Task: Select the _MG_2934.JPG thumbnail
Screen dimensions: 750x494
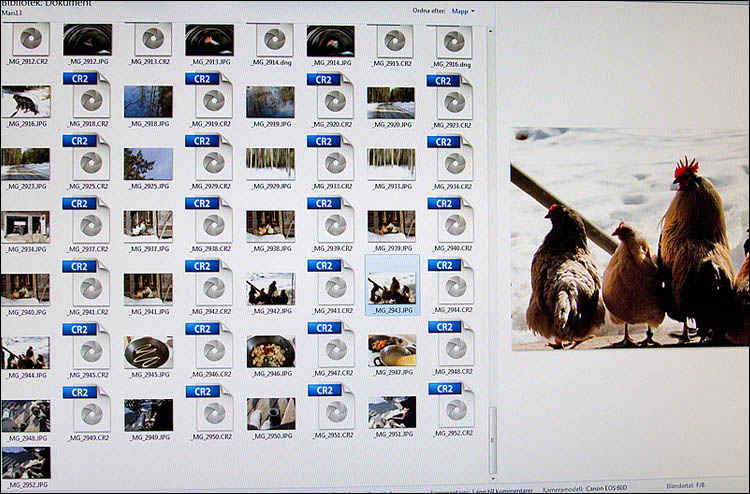Action: pyautogui.click(x=25, y=227)
